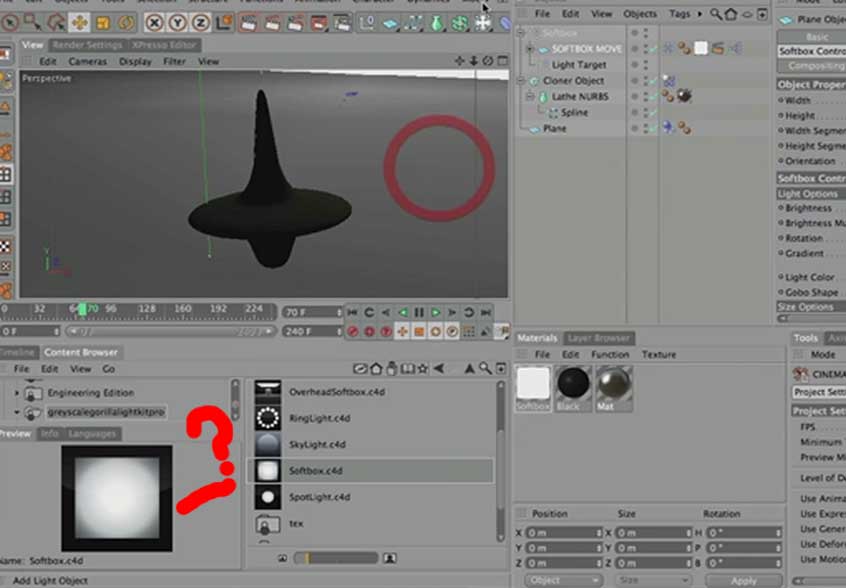
Task: Toggle the Plane object enable checkmark
Action: (653, 129)
